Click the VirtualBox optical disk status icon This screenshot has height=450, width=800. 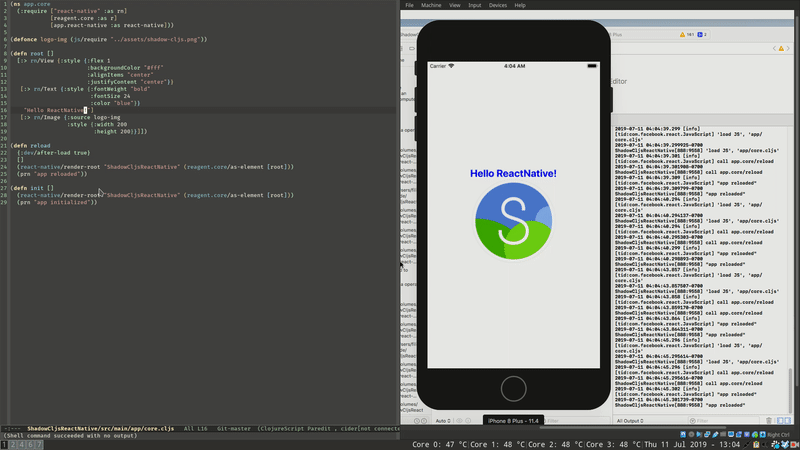691,434
